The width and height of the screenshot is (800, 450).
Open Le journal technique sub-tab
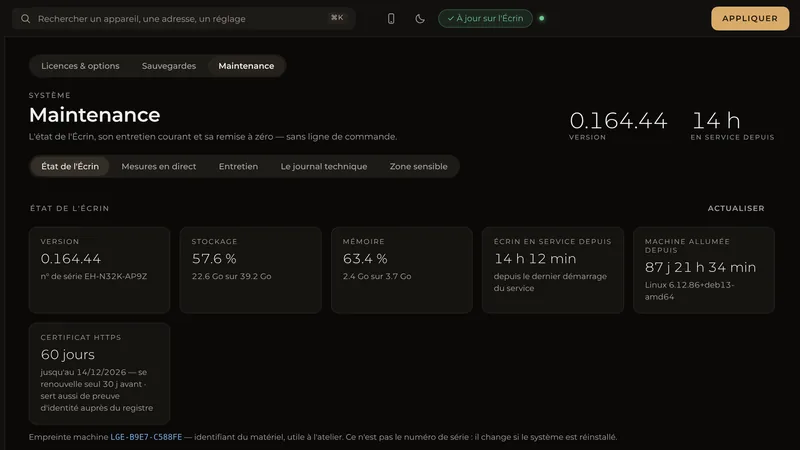pyautogui.click(x=323, y=166)
